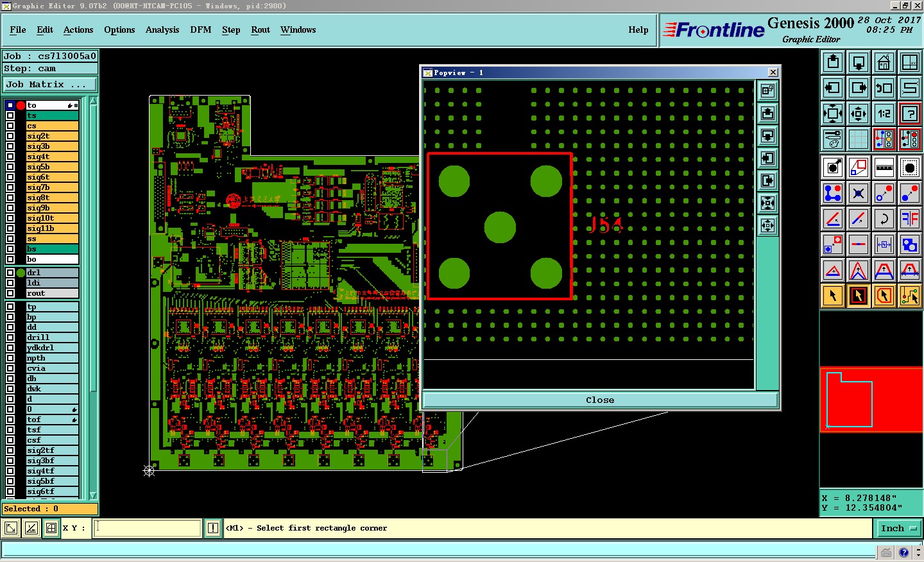Select the plain arrow pointer select tool

(832, 296)
